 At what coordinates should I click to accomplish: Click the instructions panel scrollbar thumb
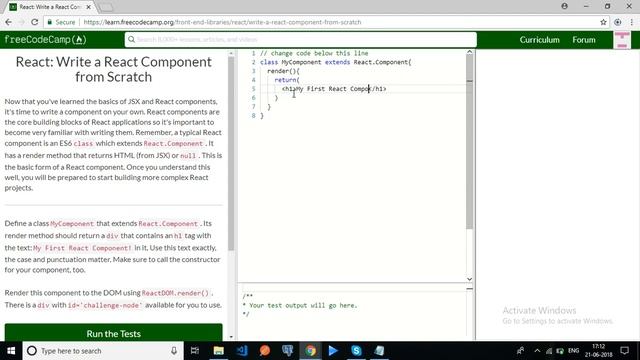(x=231, y=153)
